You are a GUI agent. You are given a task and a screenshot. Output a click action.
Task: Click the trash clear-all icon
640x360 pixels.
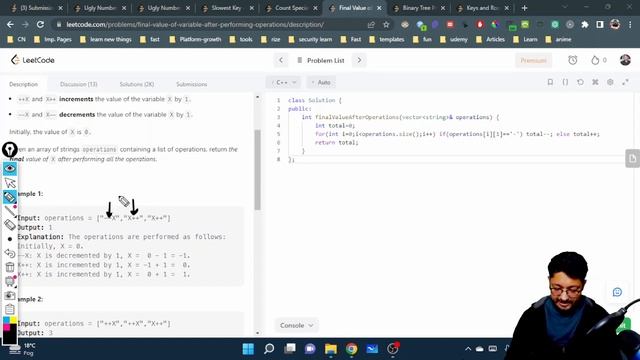10,267
